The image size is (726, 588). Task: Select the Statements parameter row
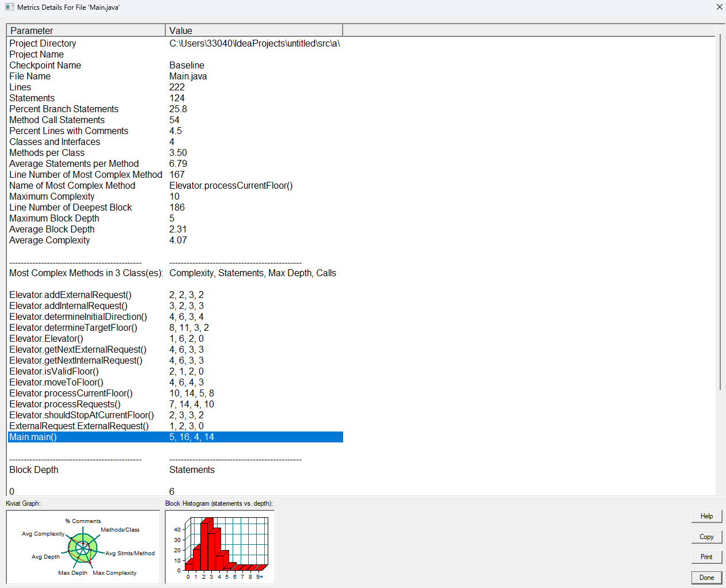[x=176, y=98]
